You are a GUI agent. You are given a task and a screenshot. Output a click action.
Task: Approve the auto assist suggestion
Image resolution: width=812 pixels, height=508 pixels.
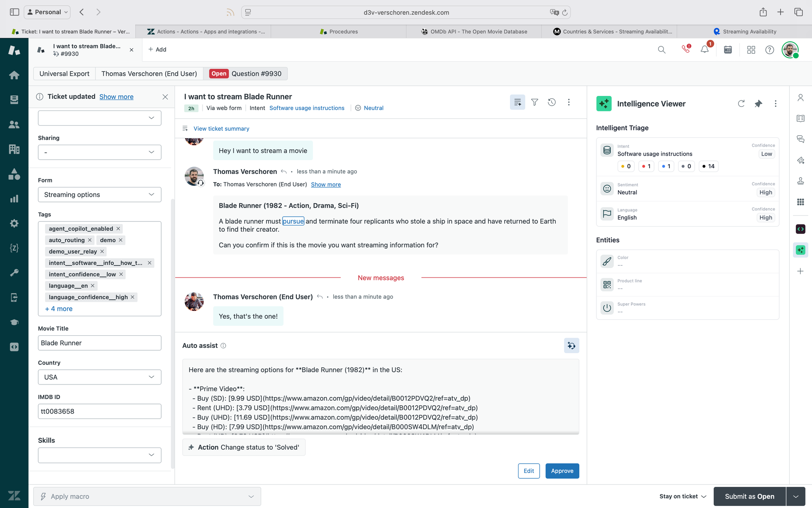pos(562,471)
